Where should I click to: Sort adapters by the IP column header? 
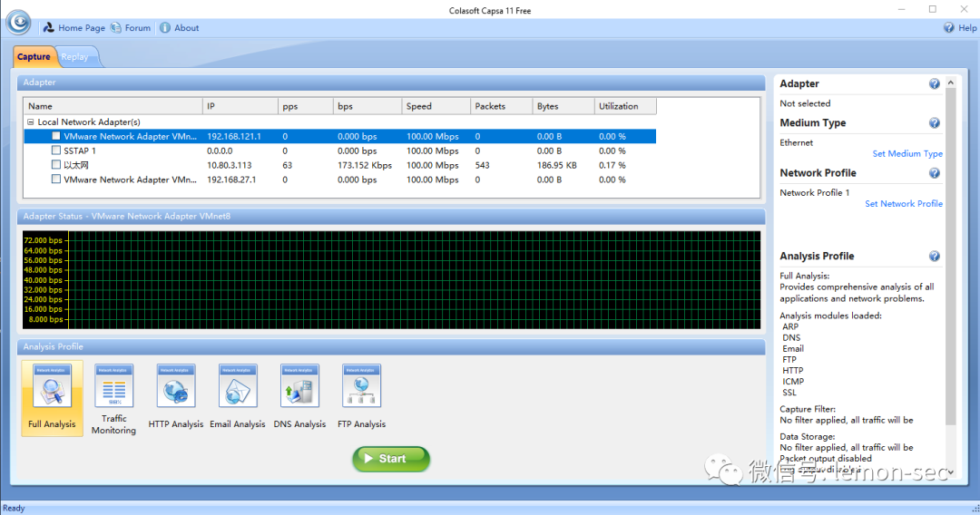click(x=240, y=106)
